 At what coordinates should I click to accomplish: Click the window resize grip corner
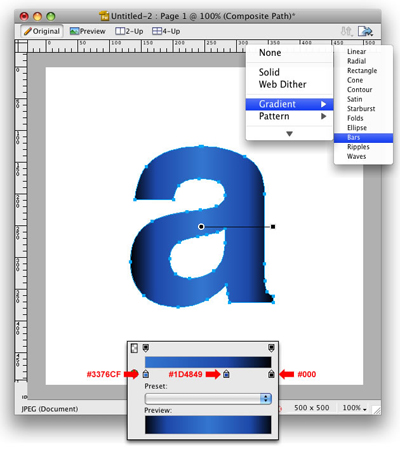377,410
